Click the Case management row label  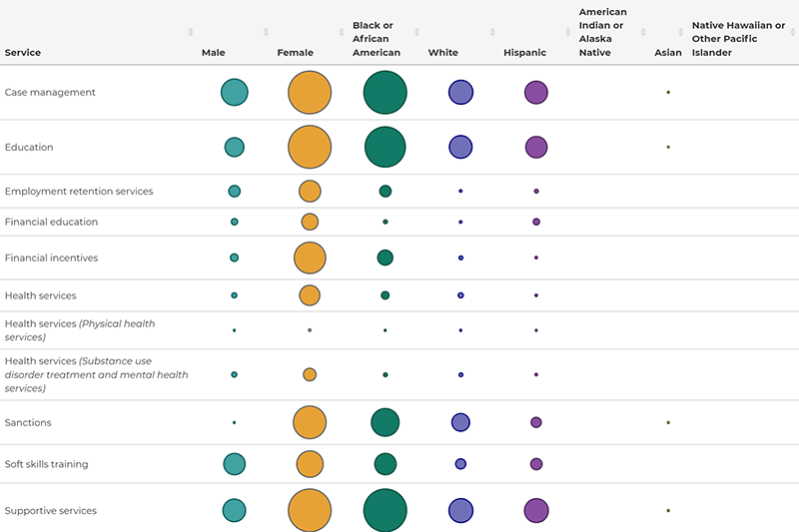[50, 93]
